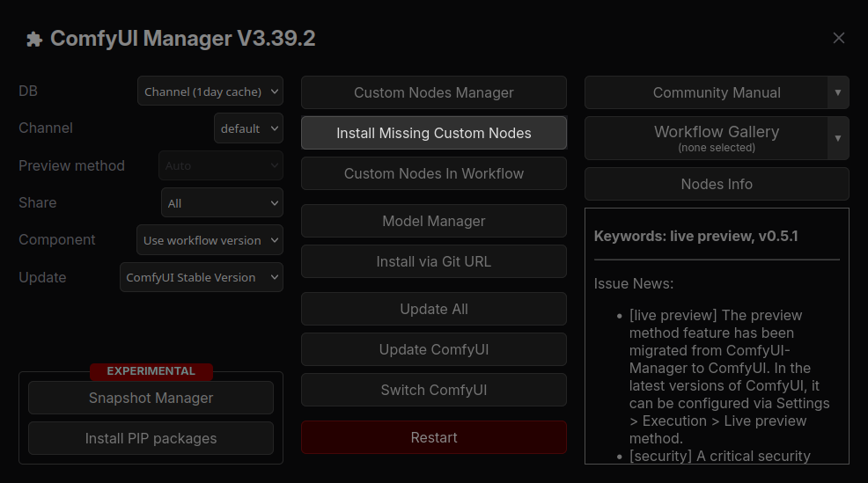
Task: Open the Community Manual
Action: 706,92
